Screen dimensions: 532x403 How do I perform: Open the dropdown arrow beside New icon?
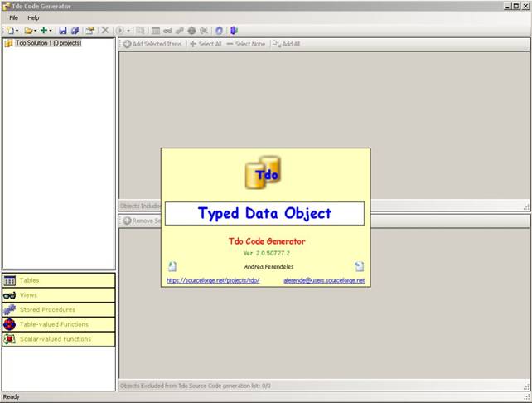click(17, 31)
